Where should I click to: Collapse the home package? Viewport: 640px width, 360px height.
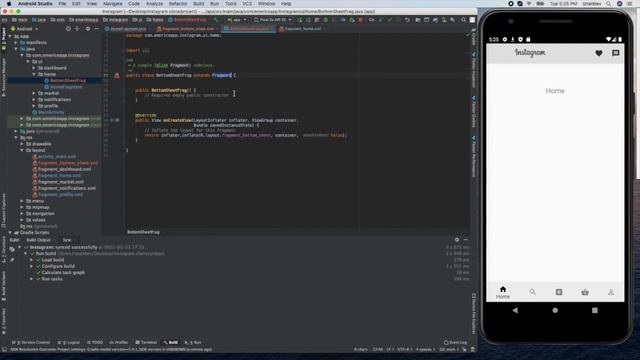click(34, 74)
